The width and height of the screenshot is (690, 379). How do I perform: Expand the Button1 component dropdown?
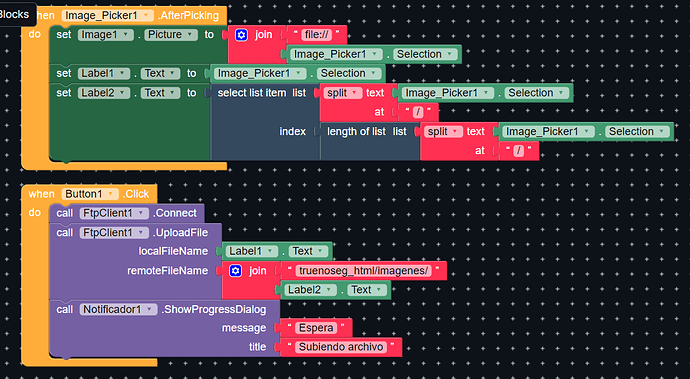point(90,194)
